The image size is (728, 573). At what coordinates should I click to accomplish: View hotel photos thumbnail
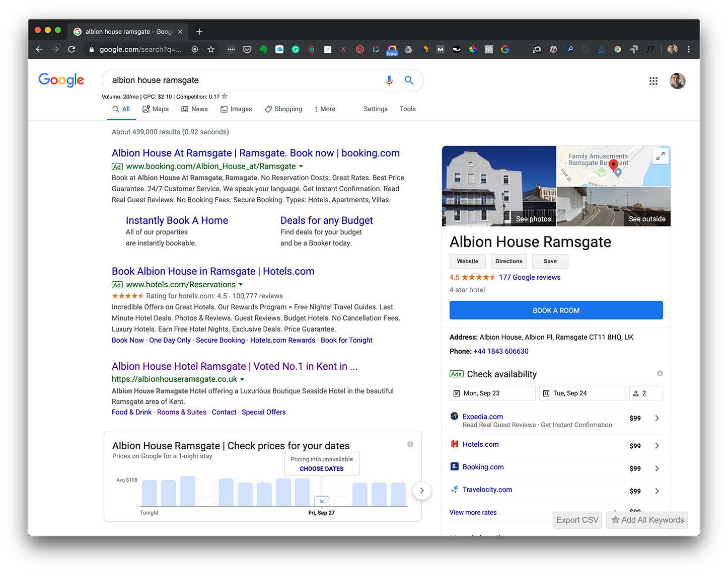point(499,186)
